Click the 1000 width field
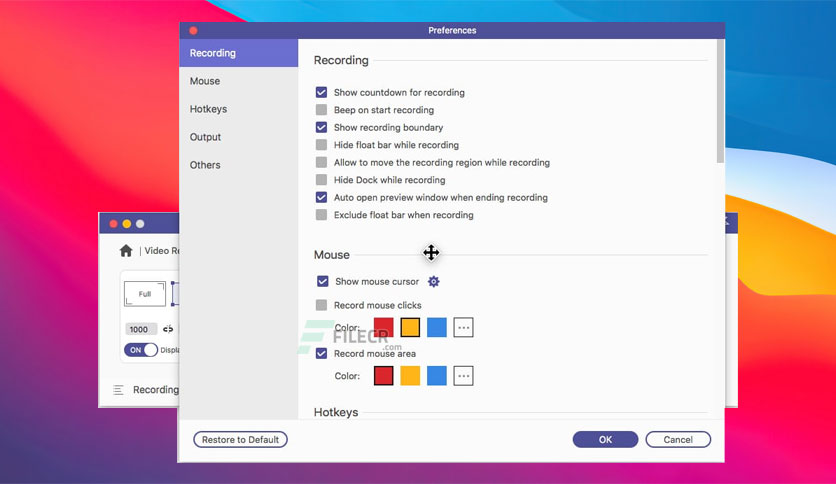 141,329
